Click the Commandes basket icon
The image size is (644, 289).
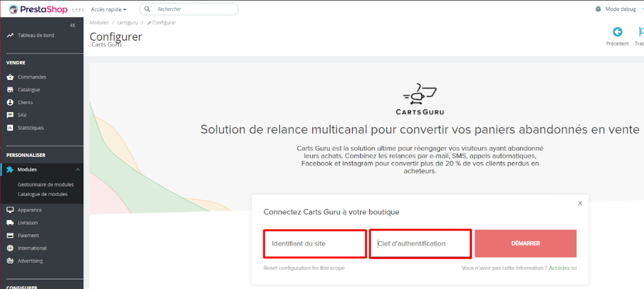coord(10,77)
